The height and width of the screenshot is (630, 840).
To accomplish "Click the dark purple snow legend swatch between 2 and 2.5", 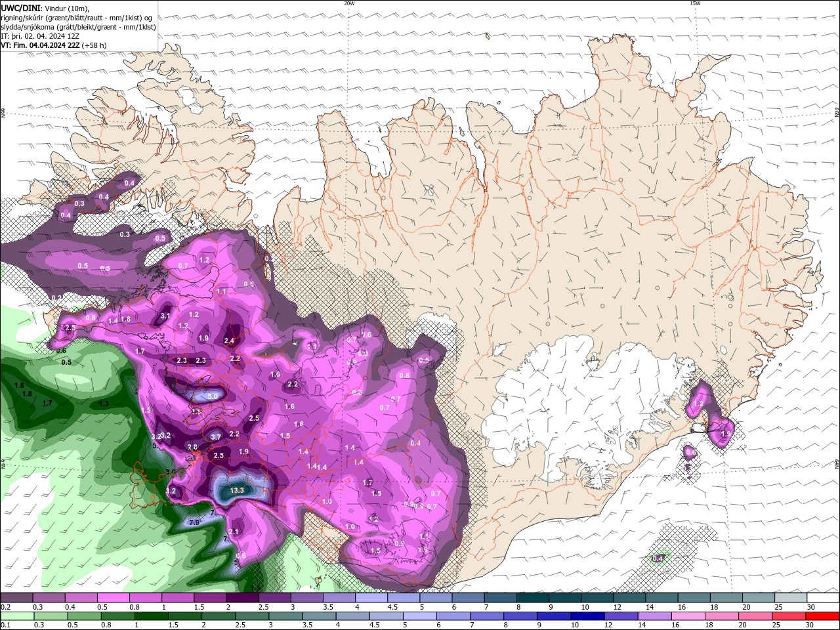I will click(242, 598).
